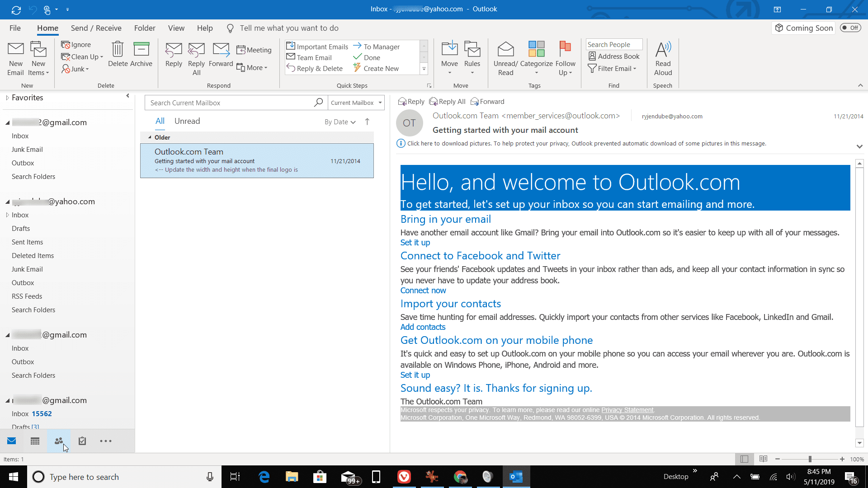Apply the Team Email quick step
Screen dimensions: 868x488
pos(309,57)
